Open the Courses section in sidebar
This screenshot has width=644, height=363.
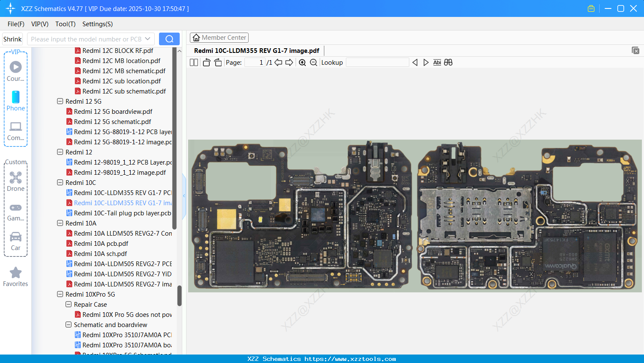click(x=16, y=71)
